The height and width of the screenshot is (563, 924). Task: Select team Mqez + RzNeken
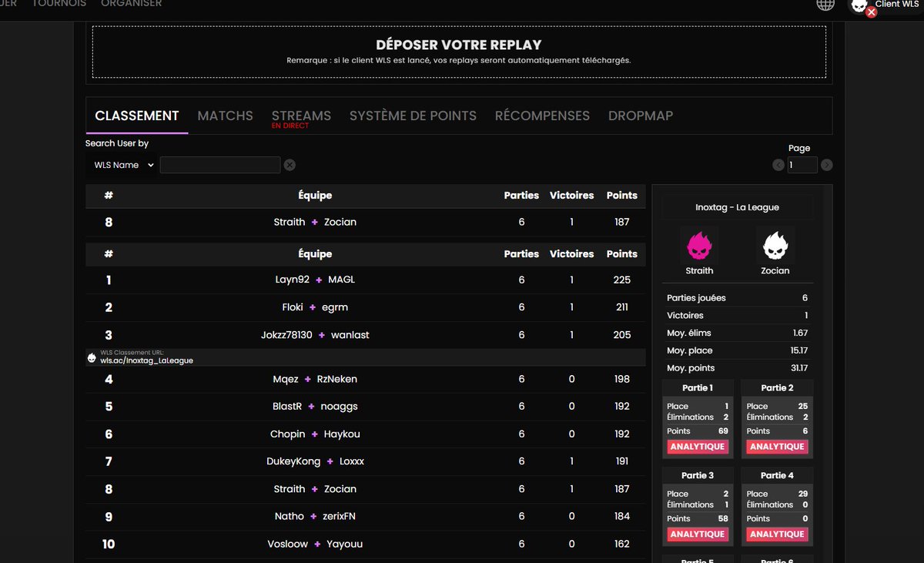[x=365, y=379]
